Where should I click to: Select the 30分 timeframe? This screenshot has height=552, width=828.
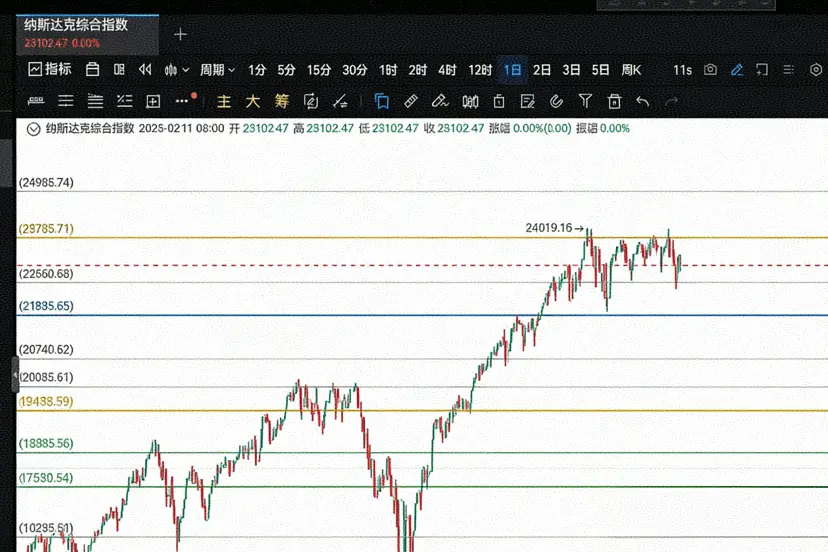(354, 70)
